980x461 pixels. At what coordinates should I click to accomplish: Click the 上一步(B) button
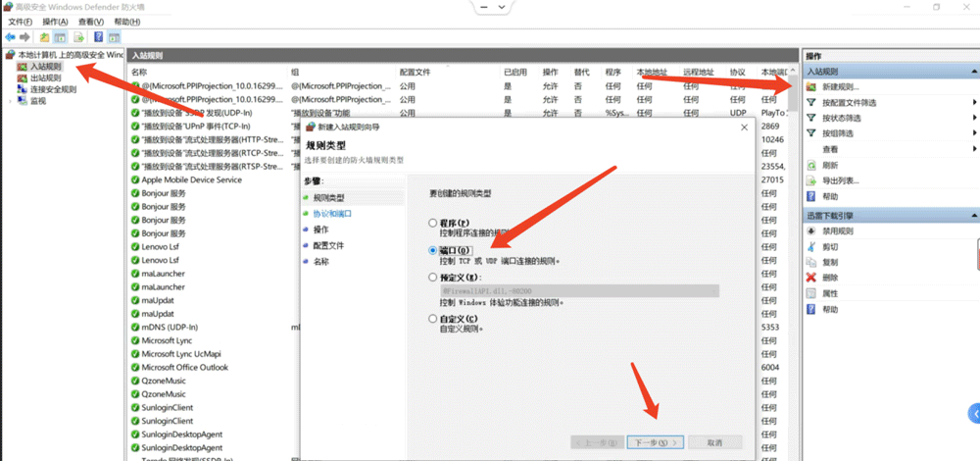coord(597,442)
